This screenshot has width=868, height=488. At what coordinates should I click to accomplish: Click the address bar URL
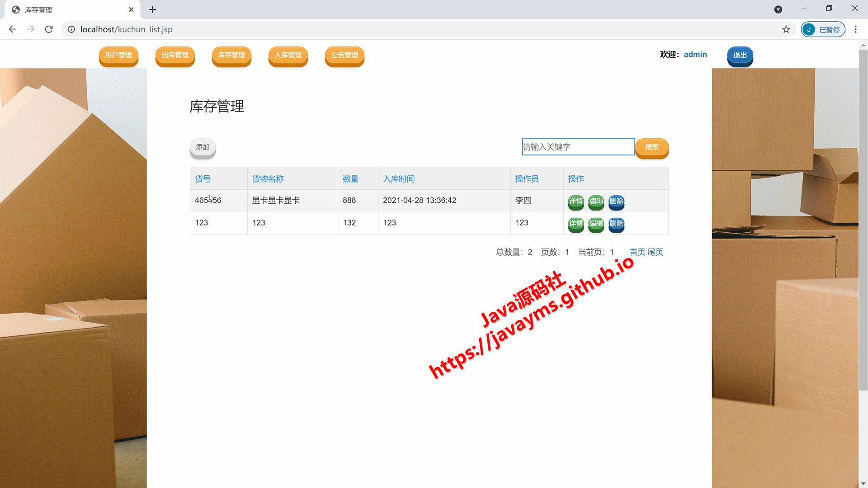127,29
